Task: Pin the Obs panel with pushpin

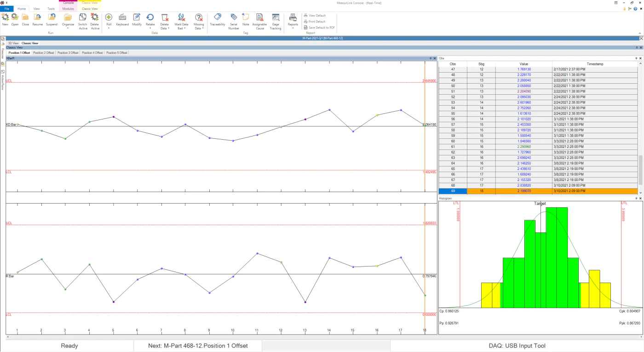Action: (x=637, y=58)
